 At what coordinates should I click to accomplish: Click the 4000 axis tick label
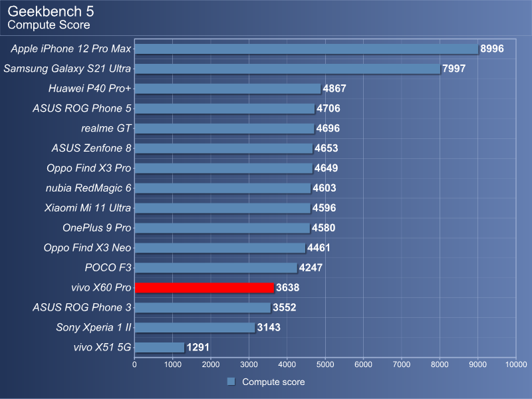[x=287, y=364]
